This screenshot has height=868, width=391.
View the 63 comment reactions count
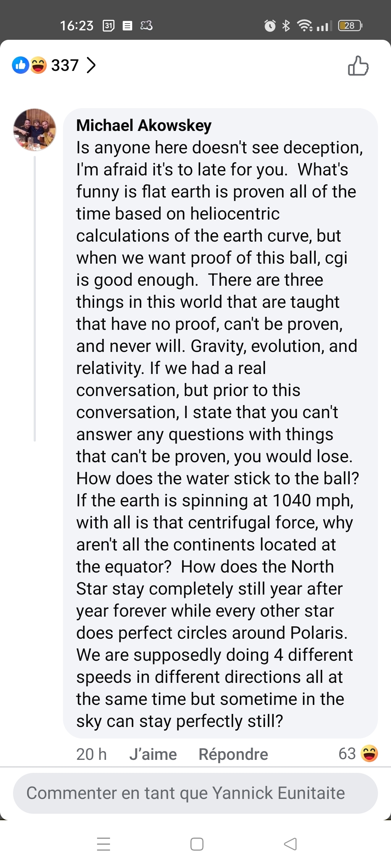(347, 754)
